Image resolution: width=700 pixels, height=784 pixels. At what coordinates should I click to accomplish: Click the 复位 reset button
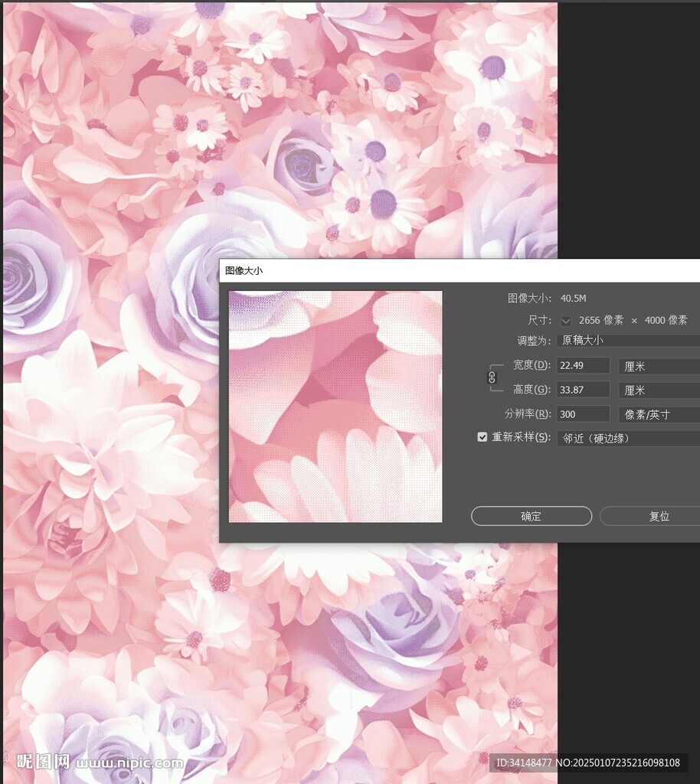(659, 516)
